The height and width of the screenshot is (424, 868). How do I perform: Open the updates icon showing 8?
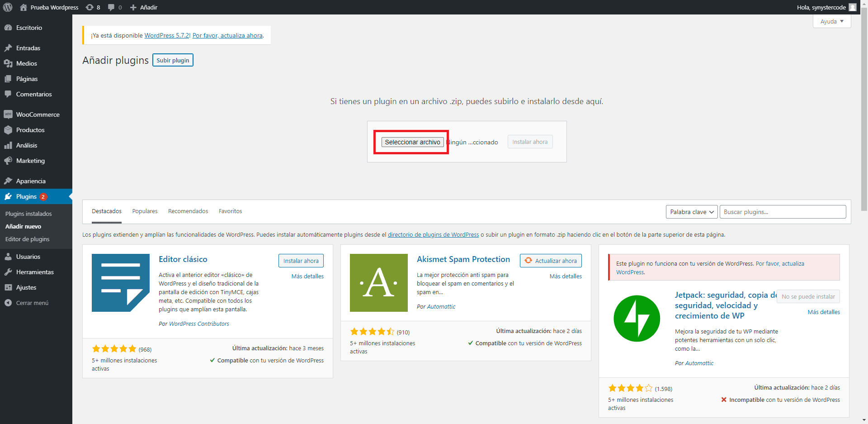90,7
